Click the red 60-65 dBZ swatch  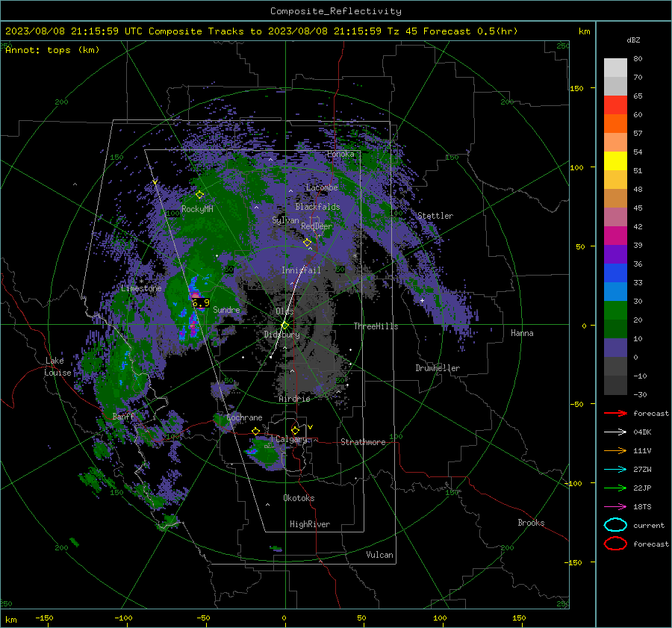click(615, 105)
